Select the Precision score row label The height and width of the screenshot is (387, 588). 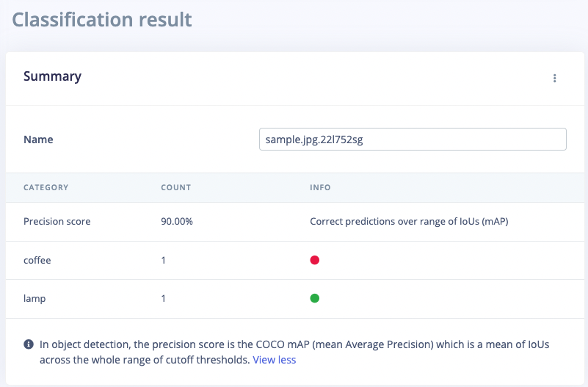click(x=57, y=221)
